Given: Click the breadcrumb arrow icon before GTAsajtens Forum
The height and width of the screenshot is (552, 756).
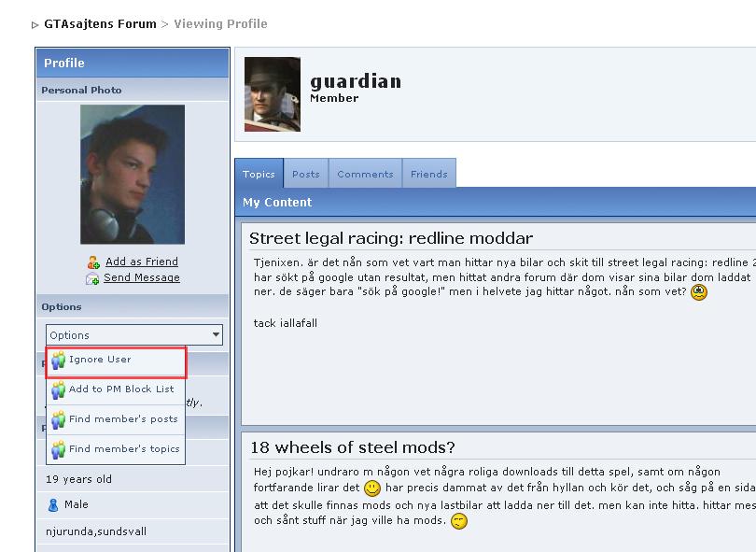Looking at the screenshot, I should pos(35,25).
